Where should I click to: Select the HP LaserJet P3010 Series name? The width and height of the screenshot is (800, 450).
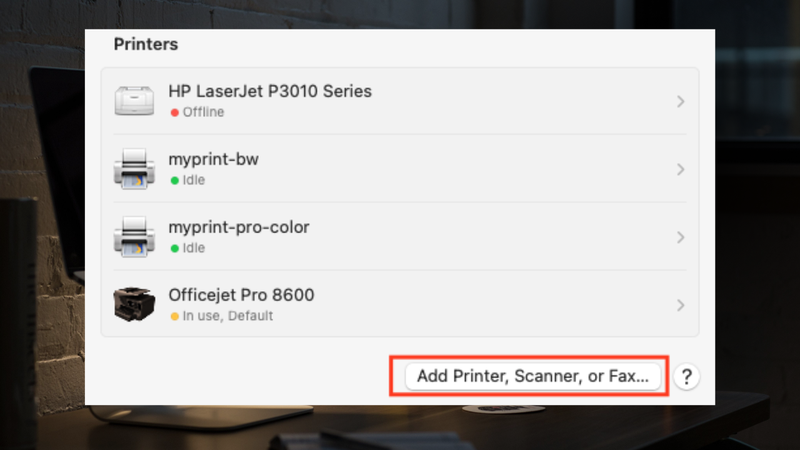click(270, 91)
